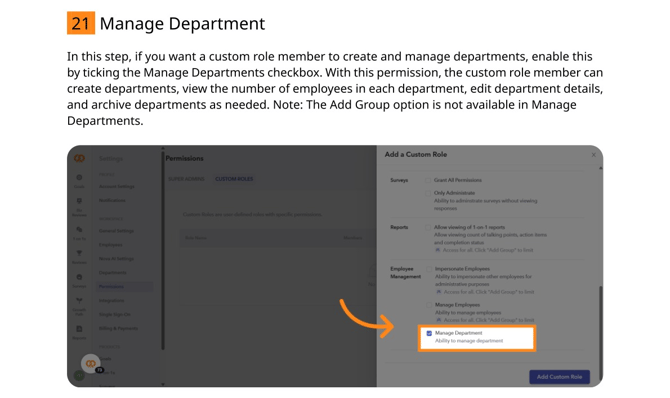
Task: Click the Settings sidebar heading
Action: [111, 159]
